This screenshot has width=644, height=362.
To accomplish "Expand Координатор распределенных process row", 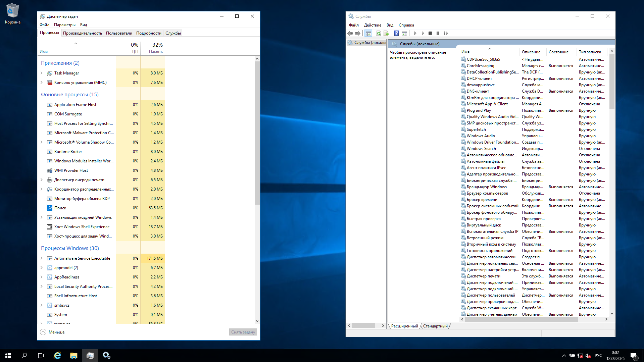I will 42,189.
